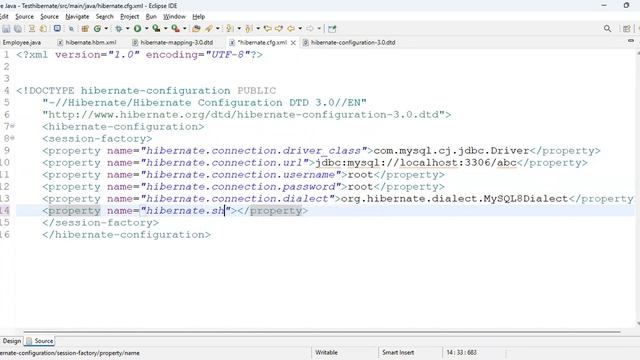Click the Open Perspective icon
The height and width of the screenshot is (360, 640).
click(627, 29)
